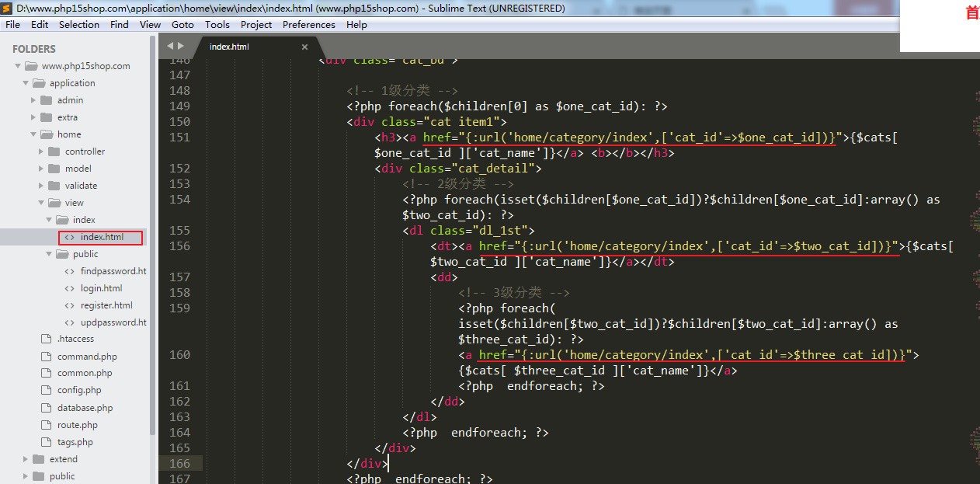Image resolution: width=980 pixels, height=484 pixels.
Task: Collapse the view folder arrow
Action: (x=42, y=203)
